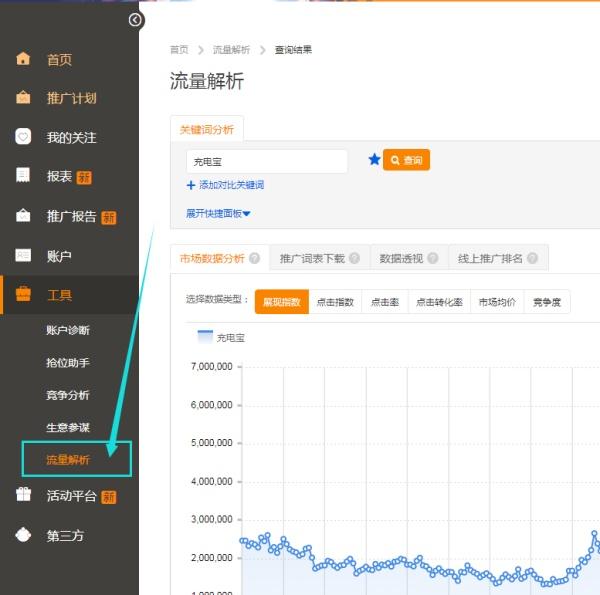Focus the keyword field containing 充电宝
Screen dimensions: 600x595
(267, 161)
